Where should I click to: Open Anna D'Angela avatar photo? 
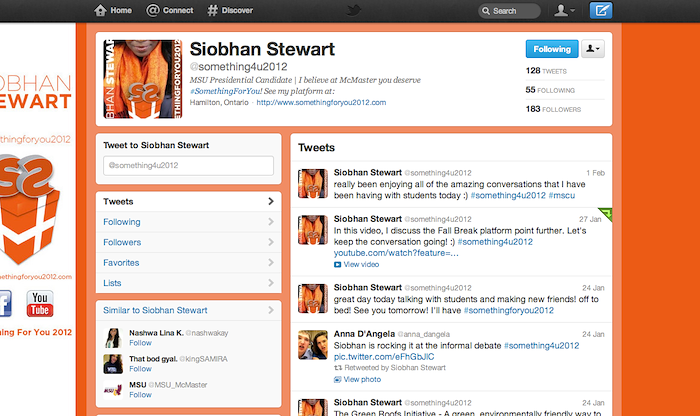(312, 345)
